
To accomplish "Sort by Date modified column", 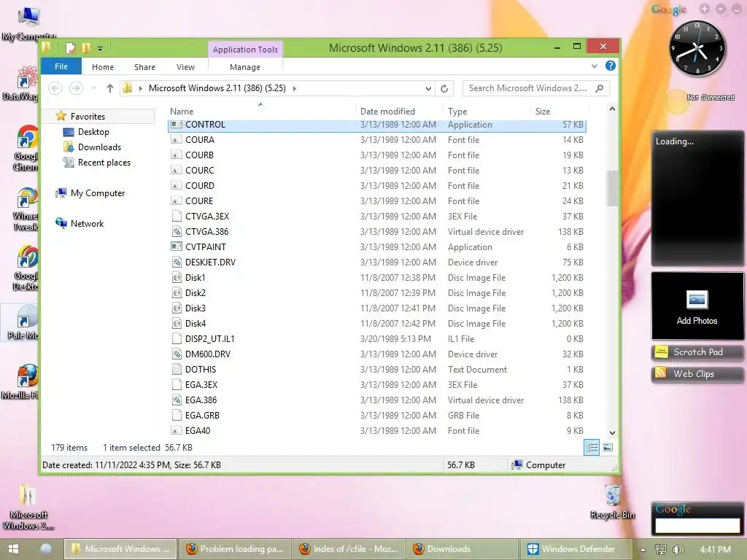I will click(387, 112).
